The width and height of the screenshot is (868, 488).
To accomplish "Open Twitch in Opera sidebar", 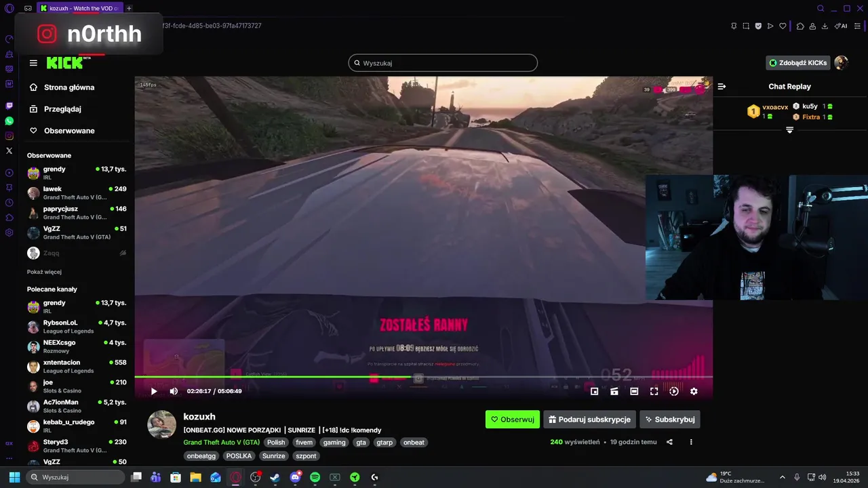I will tap(9, 106).
